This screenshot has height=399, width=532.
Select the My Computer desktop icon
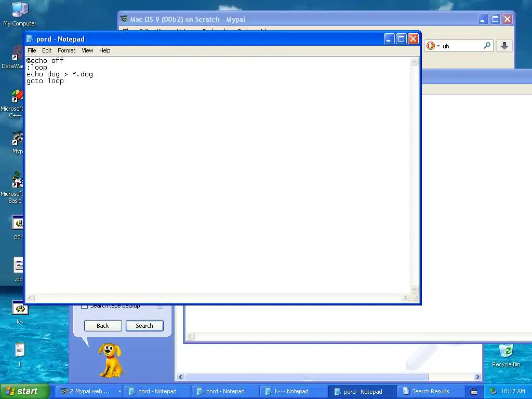pyautogui.click(x=20, y=14)
